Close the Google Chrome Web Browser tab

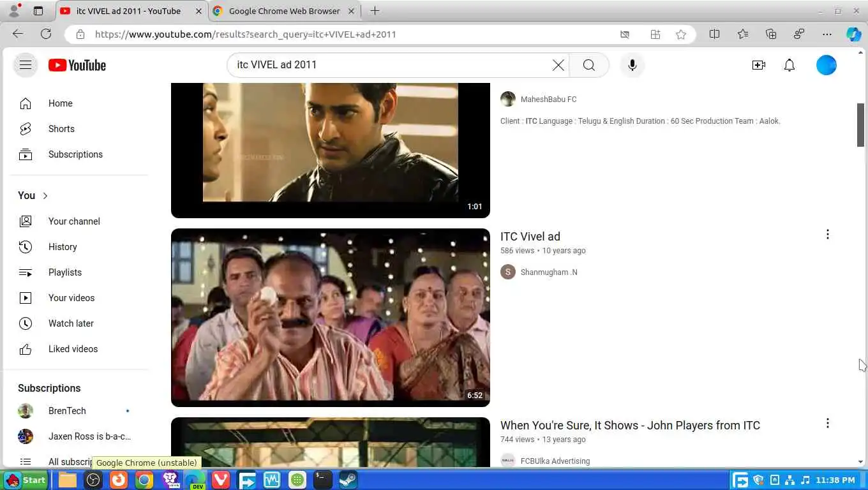click(x=352, y=11)
